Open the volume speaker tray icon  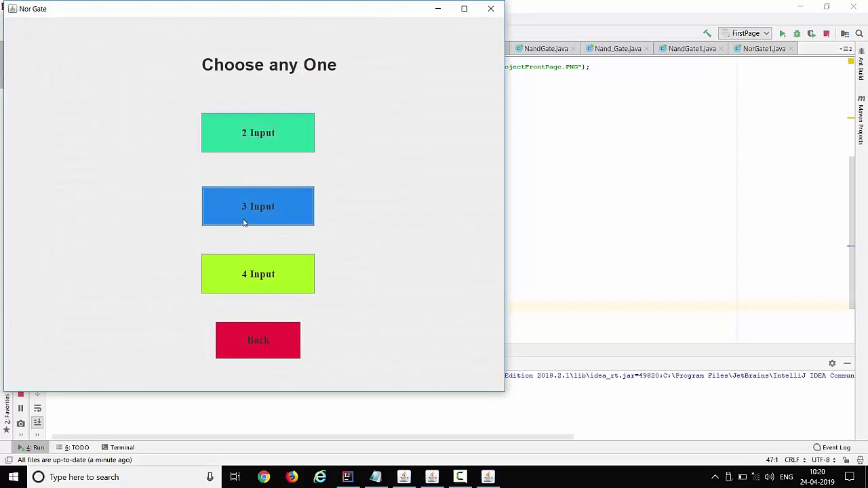(x=768, y=477)
